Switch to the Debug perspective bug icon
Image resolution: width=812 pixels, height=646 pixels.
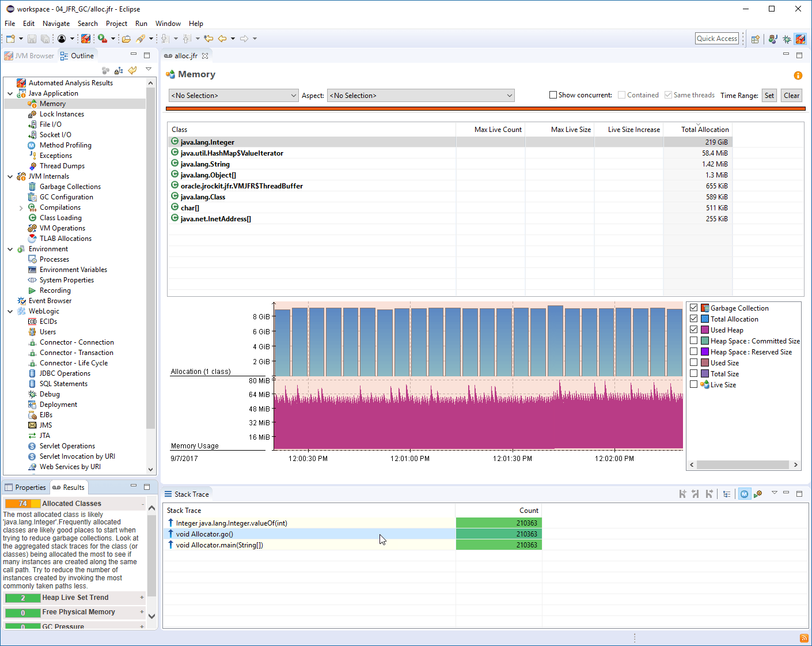click(x=787, y=39)
